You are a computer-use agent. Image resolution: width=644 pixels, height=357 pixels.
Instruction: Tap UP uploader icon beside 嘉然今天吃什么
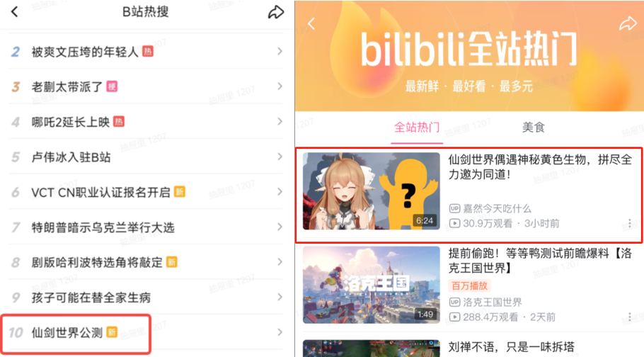[x=454, y=208]
